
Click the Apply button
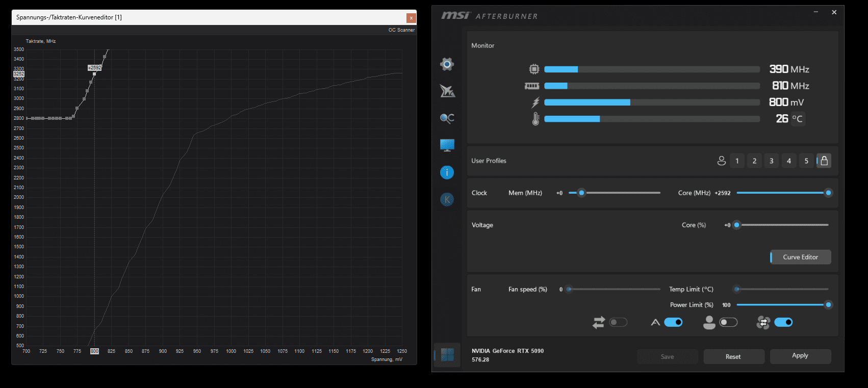tap(800, 356)
